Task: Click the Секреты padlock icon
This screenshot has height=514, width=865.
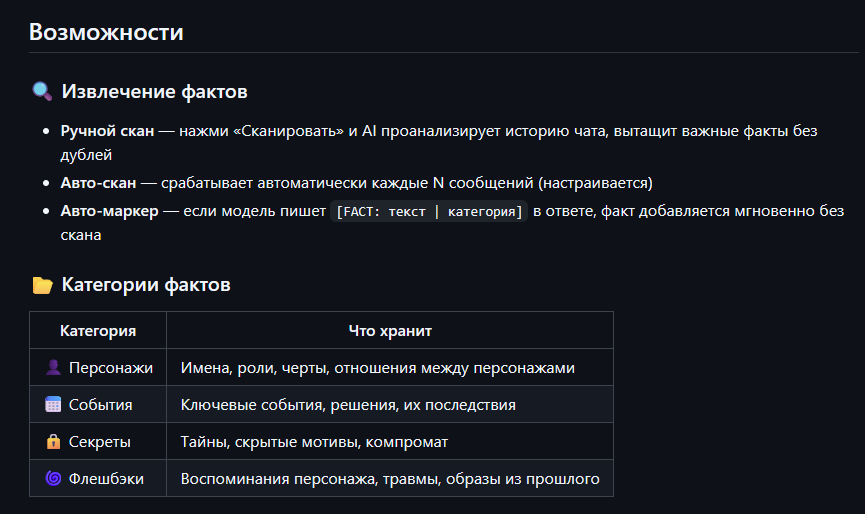Action: point(54,442)
